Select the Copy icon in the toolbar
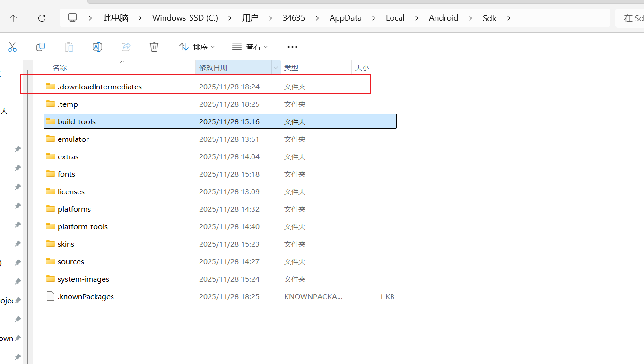The image size is (644, 364). coord(41,47)
